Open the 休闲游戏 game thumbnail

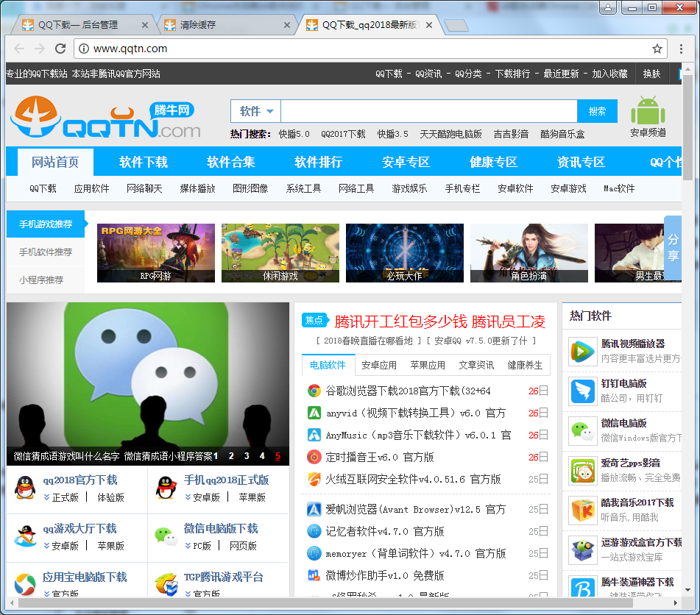(280, 252)
